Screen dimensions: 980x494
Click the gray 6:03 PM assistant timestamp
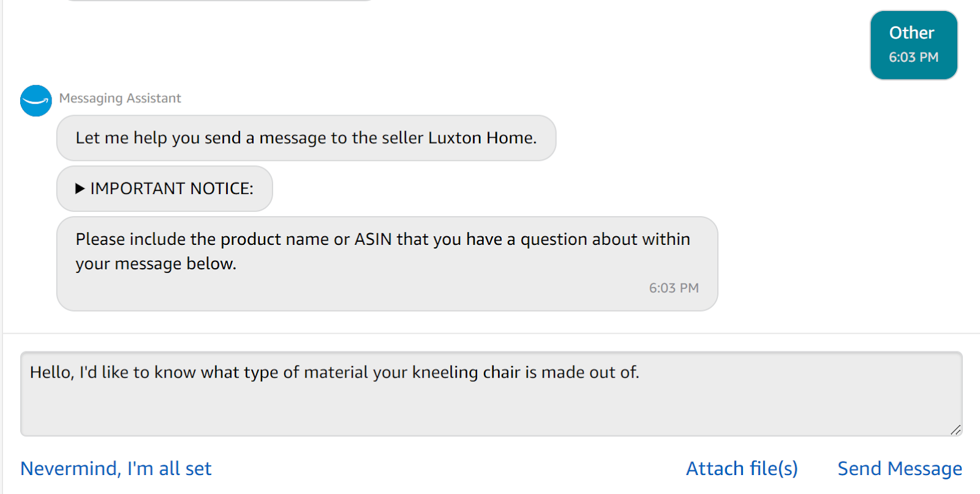(673, 288)
